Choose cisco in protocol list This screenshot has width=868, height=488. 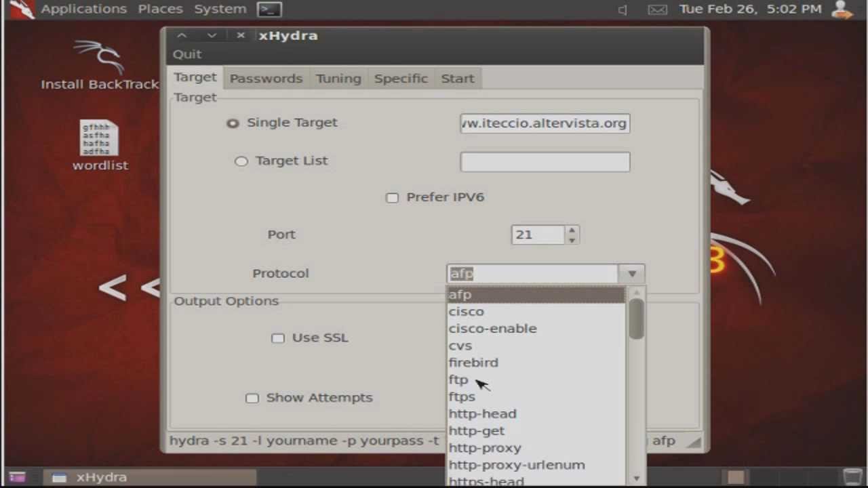tap(536, 311)
